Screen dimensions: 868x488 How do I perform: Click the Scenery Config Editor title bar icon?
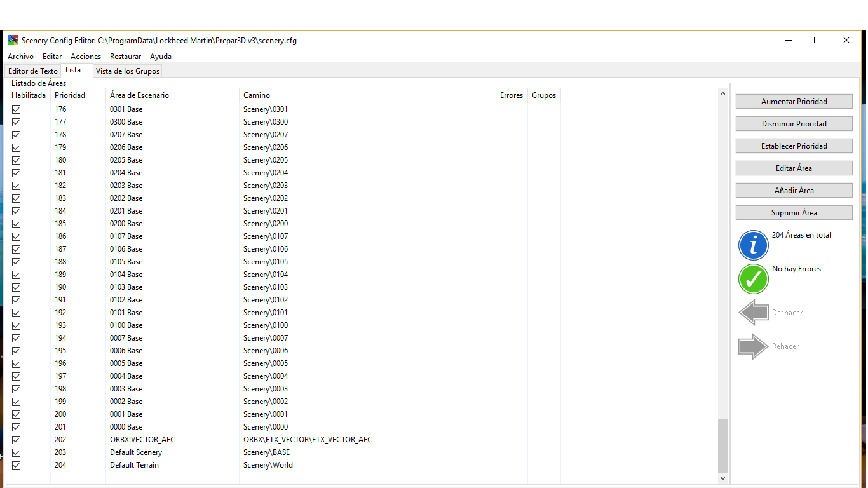[x=13, y=40]
